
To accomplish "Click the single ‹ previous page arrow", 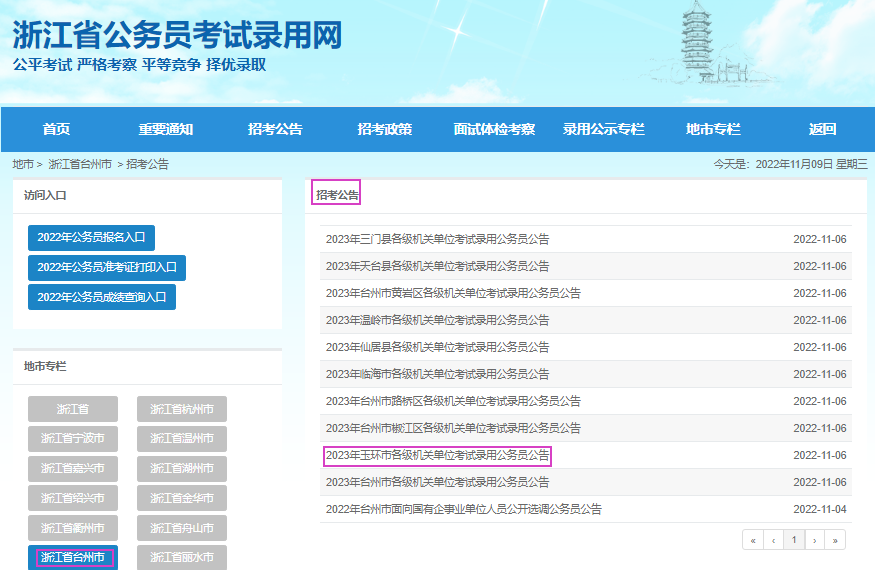I will (773, 540).
